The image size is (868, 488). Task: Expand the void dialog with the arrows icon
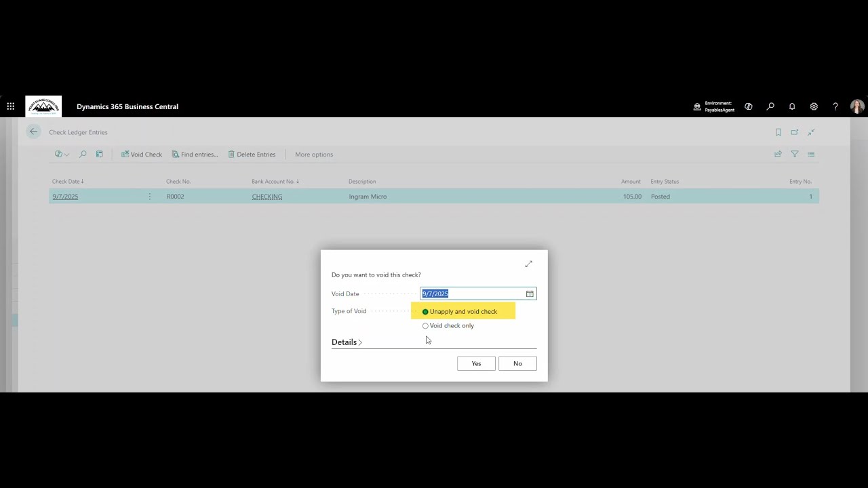click(529, 264)
